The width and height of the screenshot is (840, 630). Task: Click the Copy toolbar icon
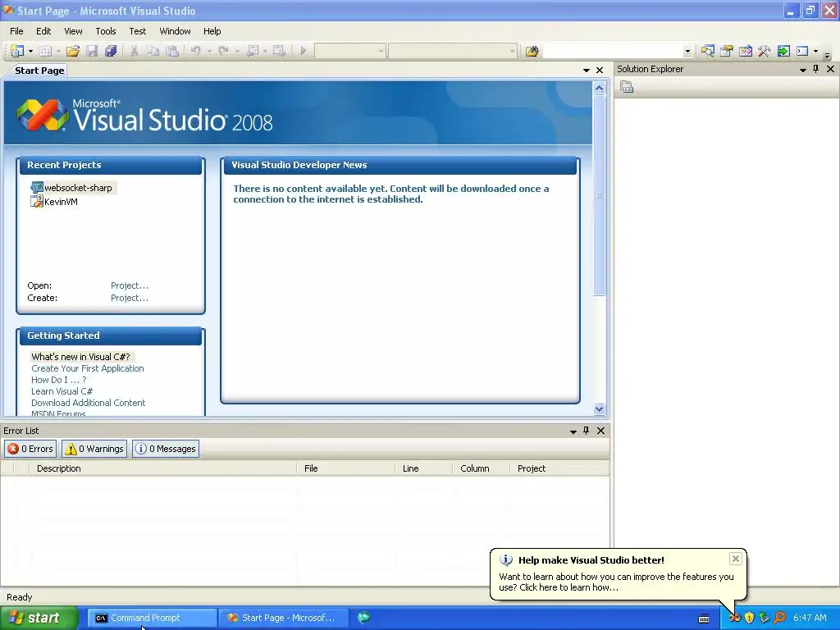pyautogui.click(x=153, y=51)
